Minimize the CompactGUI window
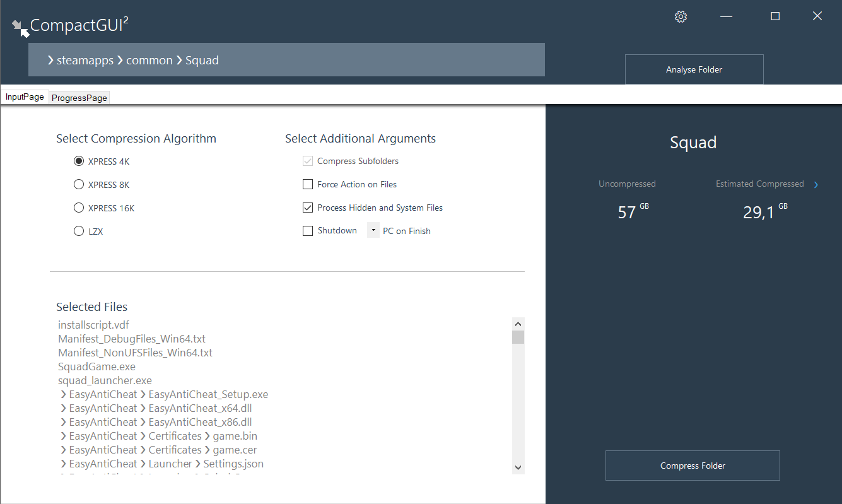Image resolution: width=842 pixels, height=504 pixels. coord(727,16)
